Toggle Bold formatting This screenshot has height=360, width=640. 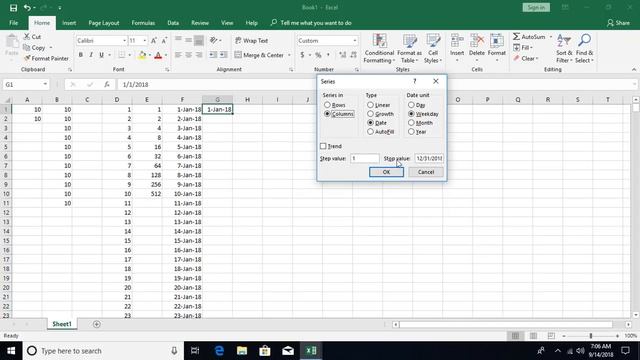point(81,55)
